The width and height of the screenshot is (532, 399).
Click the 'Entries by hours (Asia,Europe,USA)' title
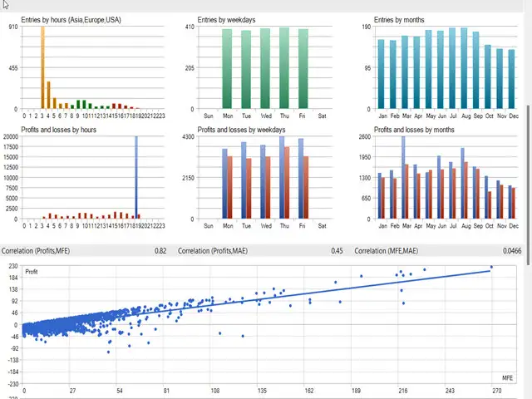tap(71, 20)
